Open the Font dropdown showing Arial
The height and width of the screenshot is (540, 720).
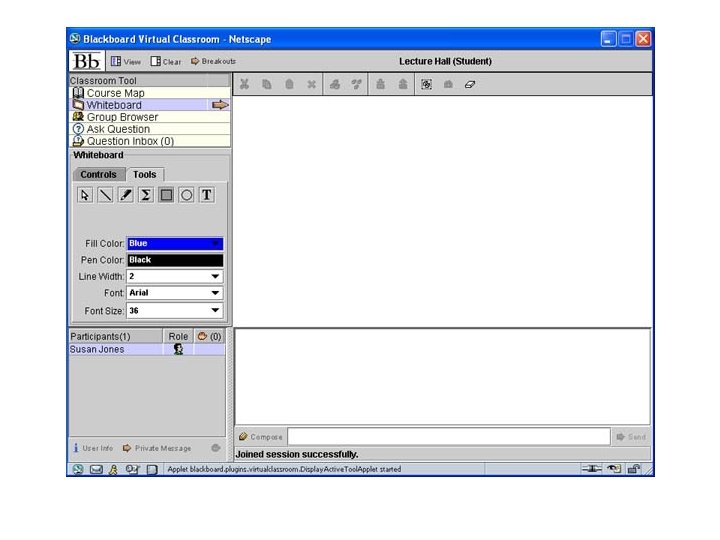(x=174, y=293)
